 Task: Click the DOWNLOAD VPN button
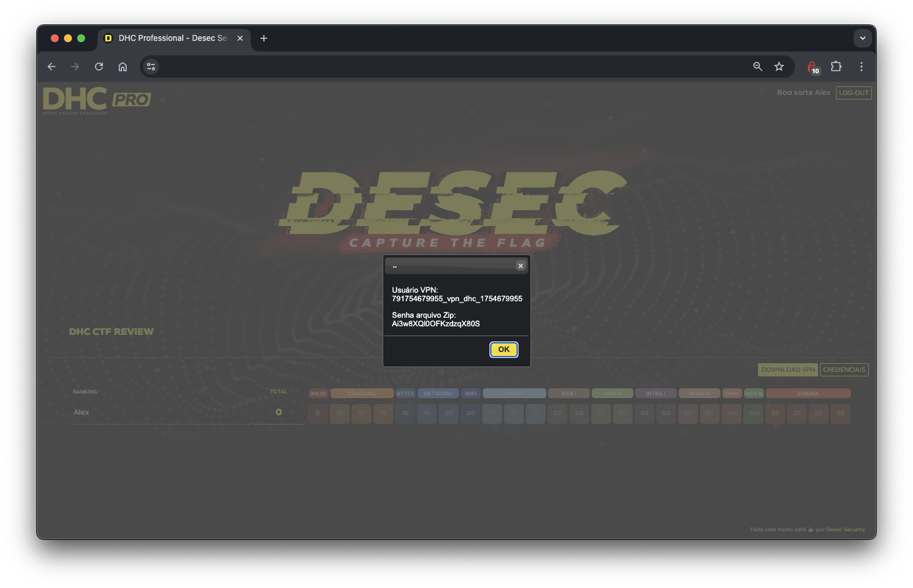[788, 370]
